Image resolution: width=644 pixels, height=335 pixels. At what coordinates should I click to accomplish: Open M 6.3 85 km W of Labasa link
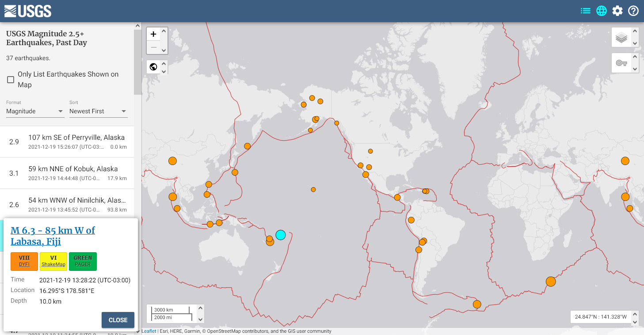tap(53, 236)
